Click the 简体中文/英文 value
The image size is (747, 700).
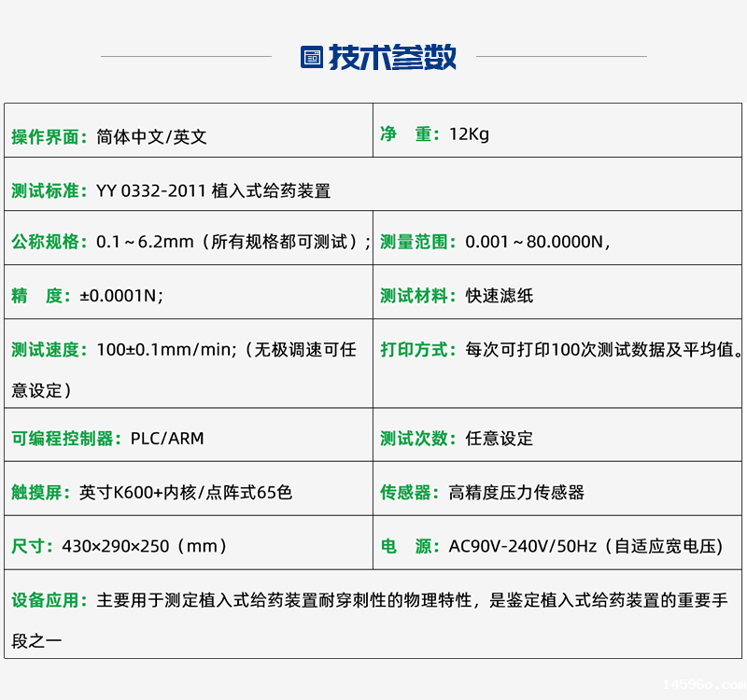pyautogui.click(x=151, y=137)
